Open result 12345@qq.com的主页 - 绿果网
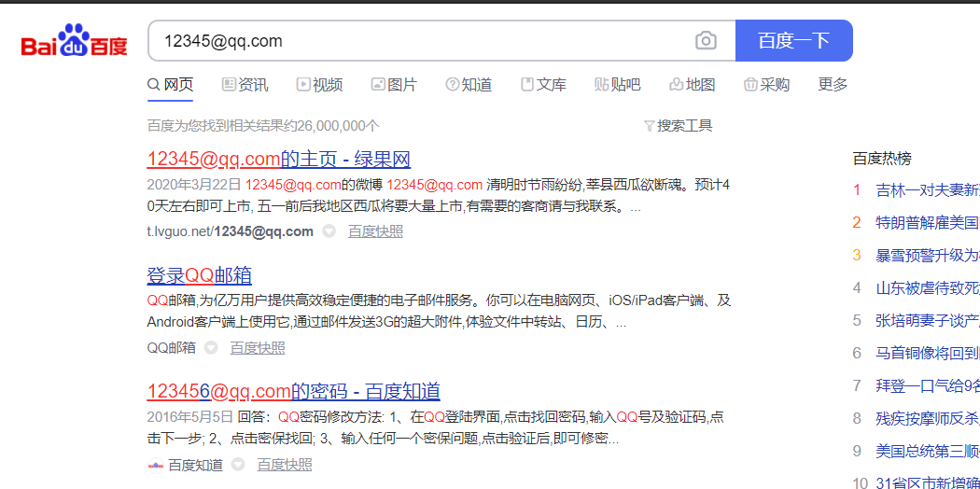Viewport: 980px width, 489px height. pos(279,160)
